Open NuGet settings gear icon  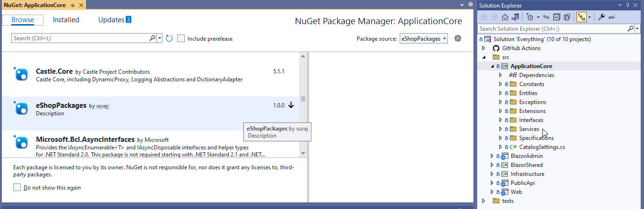tap(457, 38)
